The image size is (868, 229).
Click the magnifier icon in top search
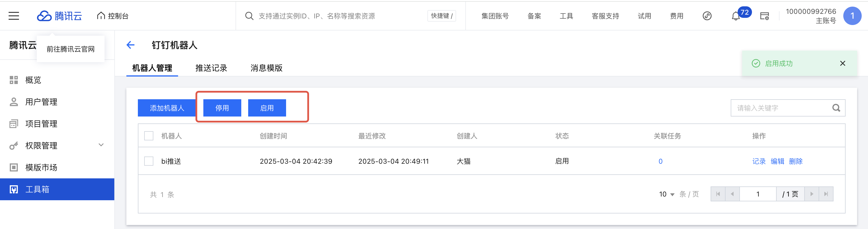pyautogui.click(x=249, y=16)
